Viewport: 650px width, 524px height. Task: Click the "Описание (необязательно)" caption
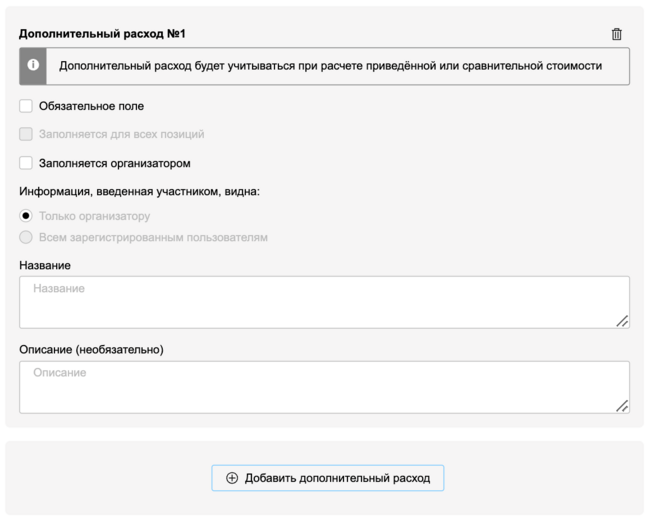tap(91, 350)
